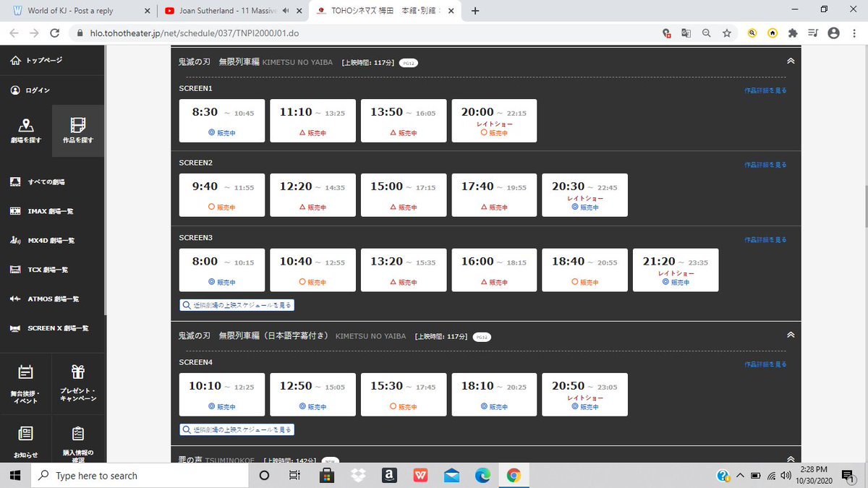Switch to Joan Sutherland YouTube tab

tap(231, 11)
